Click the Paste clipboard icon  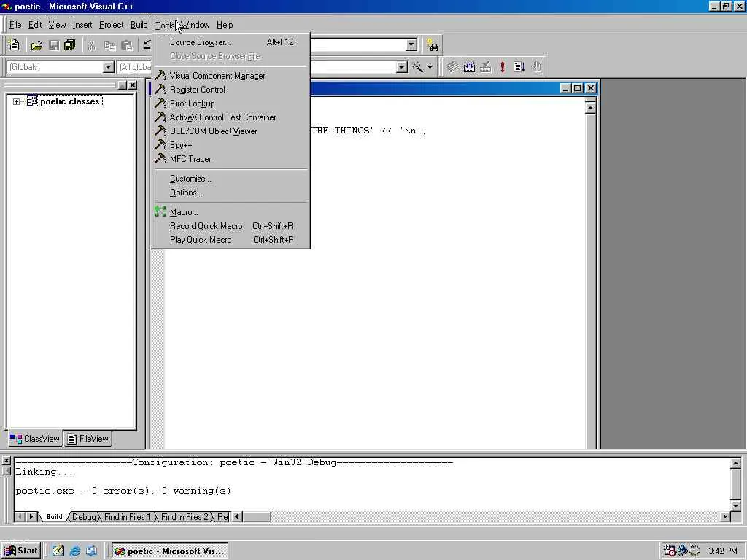127,46
